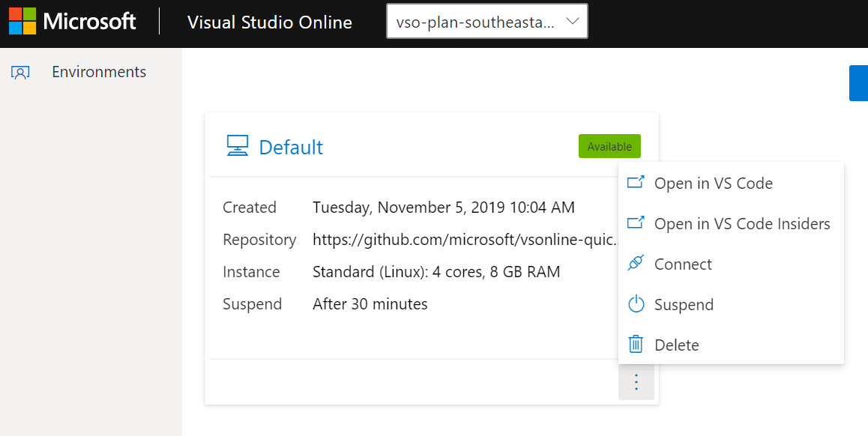
Task: Click the chevron on the plan selector
Action: (x=573, y=21)
